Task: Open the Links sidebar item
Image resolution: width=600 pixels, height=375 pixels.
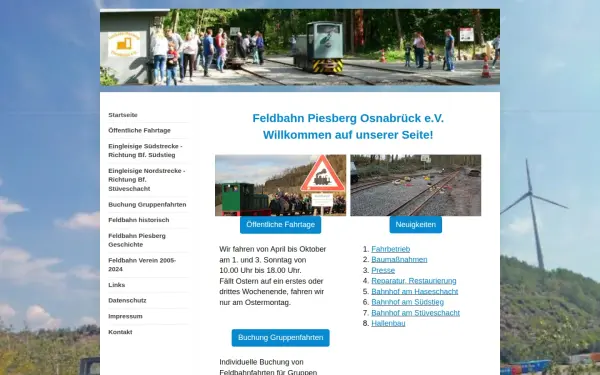Action: pos(117,285)
